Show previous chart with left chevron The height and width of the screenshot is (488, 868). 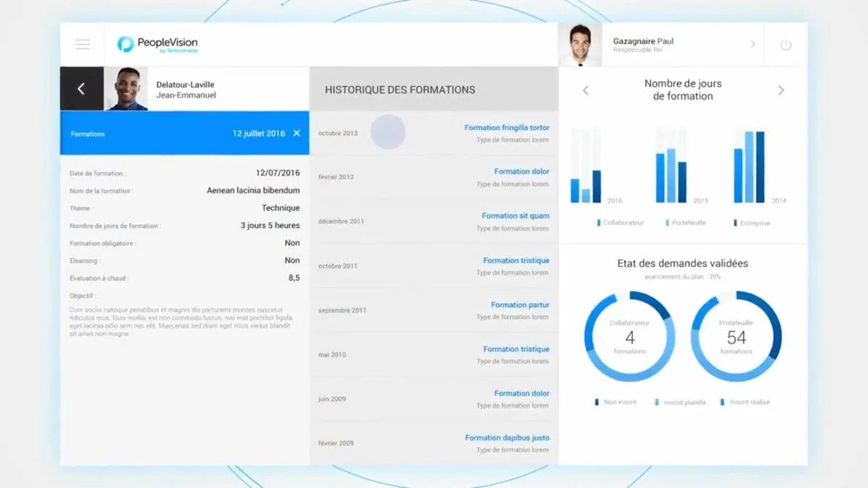[x=586, y=90]
